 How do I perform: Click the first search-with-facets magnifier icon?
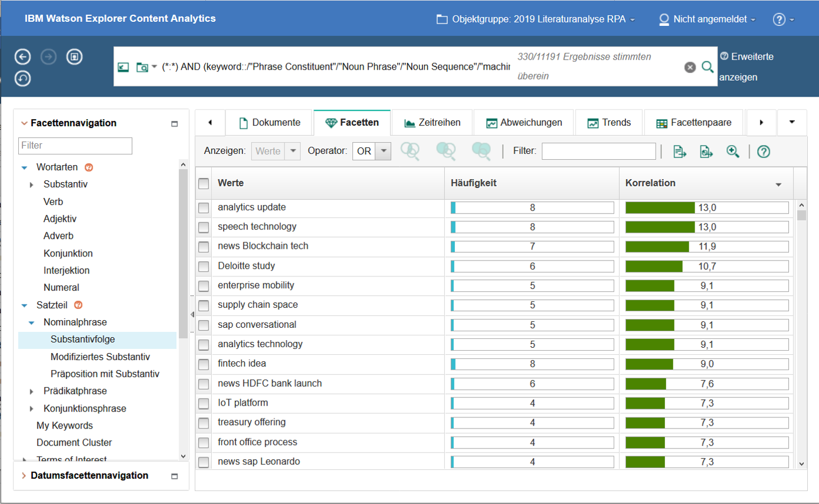(410, 151)
